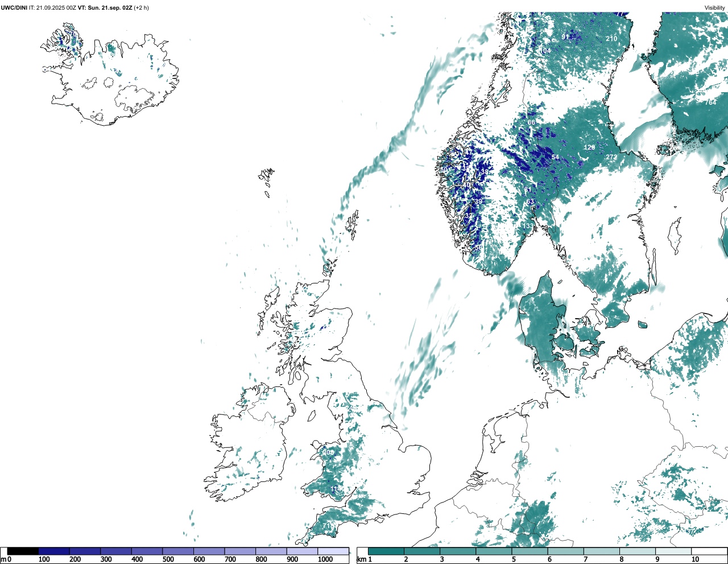728x564 pixels.
Task: Click the 4–5 km legend color swatch
Action: pyautogui.click(x=494, y=551)
